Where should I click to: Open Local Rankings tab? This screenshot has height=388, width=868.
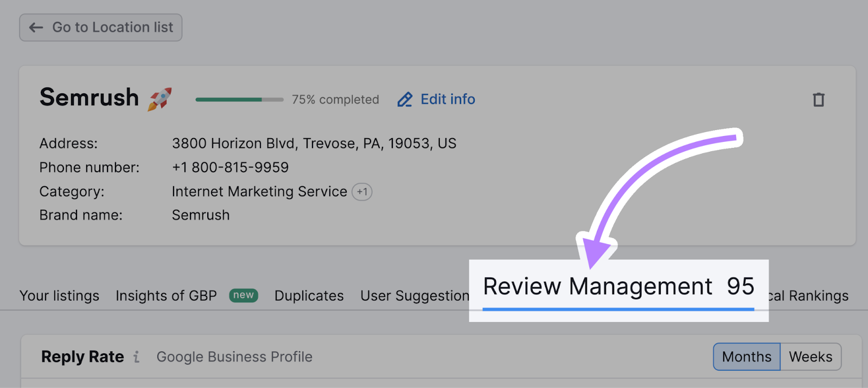pyautogui.click(x=808, y=296)
